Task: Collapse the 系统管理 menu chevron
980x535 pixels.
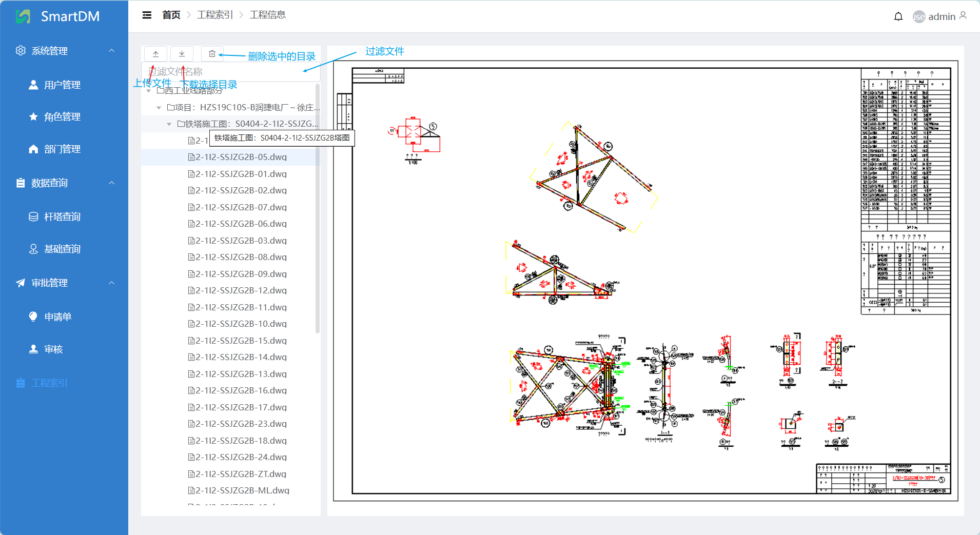Action: click(111, 50)
